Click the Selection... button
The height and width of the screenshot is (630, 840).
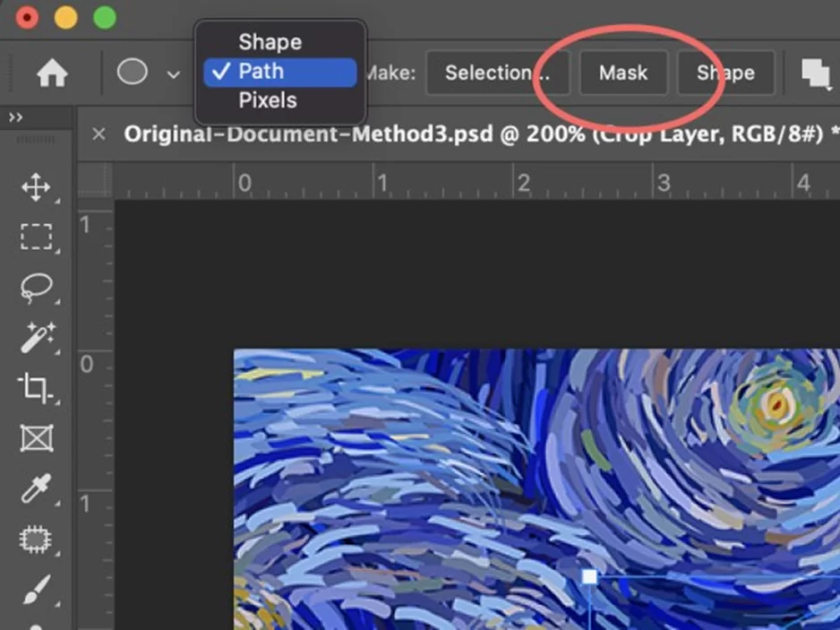click(x=497, y=73)
